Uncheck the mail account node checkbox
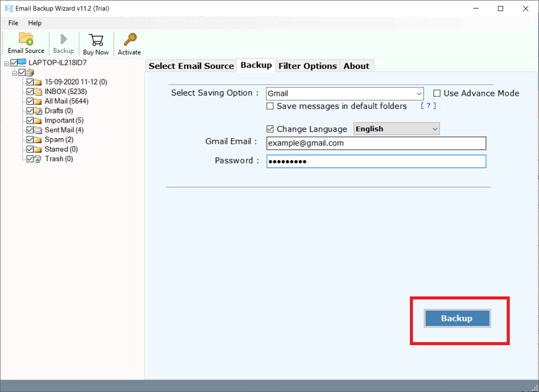The image size is (539, 392). 22,72
